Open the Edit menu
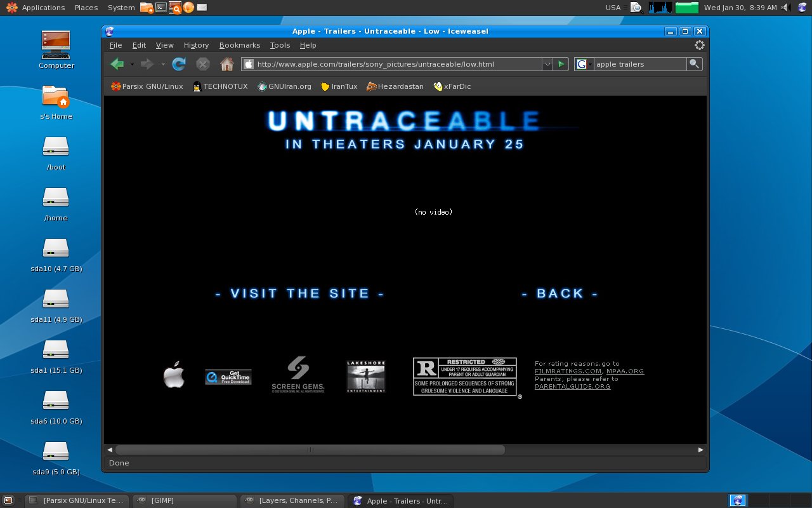This screenshot has width=812, height=508. pos(139,45)
